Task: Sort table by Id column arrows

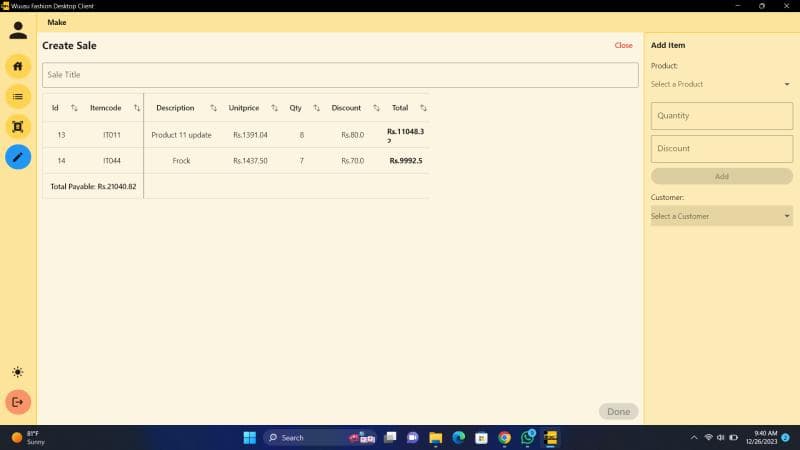Action: (x=74, y=108)
